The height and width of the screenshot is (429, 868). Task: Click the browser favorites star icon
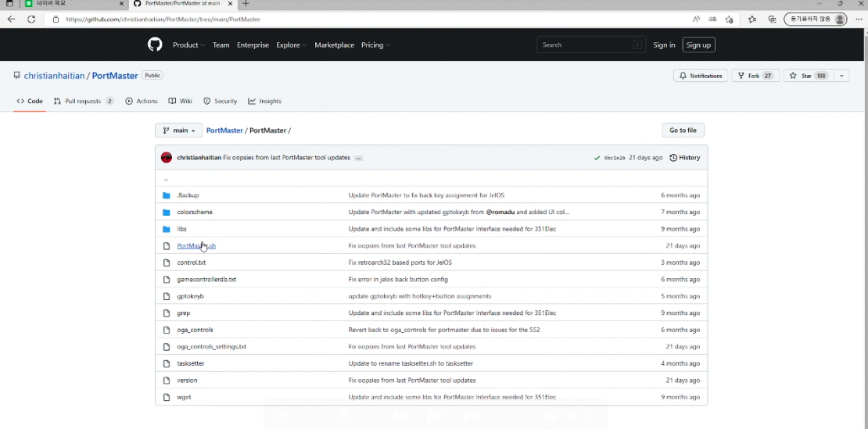pyautogui.click(x=751, y=19)
